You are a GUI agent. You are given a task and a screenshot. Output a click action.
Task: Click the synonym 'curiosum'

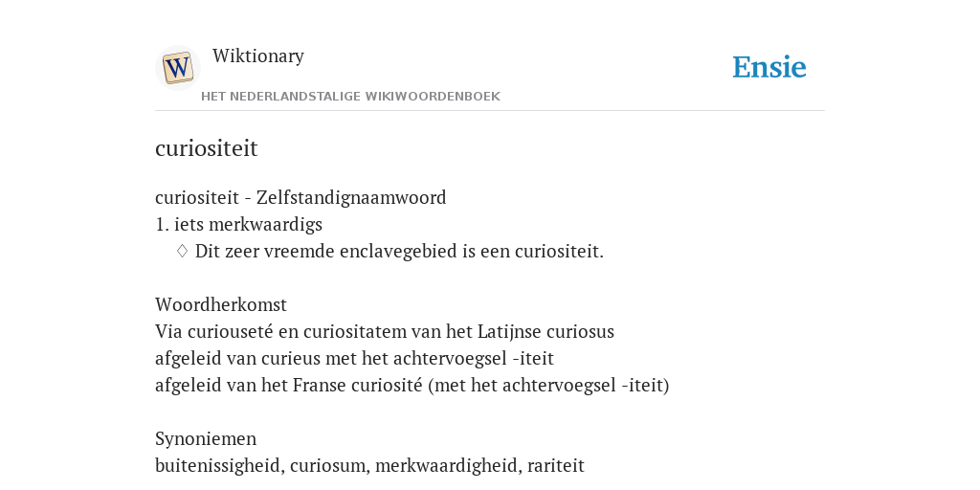point(327,466)
